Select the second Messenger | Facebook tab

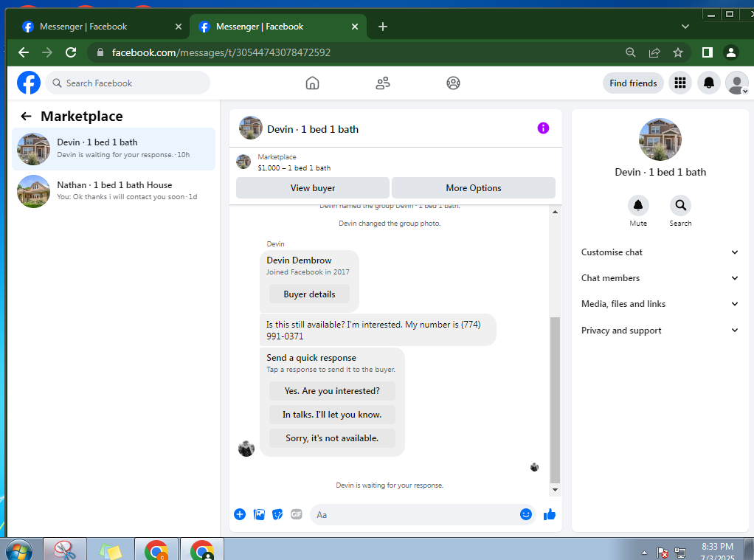277,27
